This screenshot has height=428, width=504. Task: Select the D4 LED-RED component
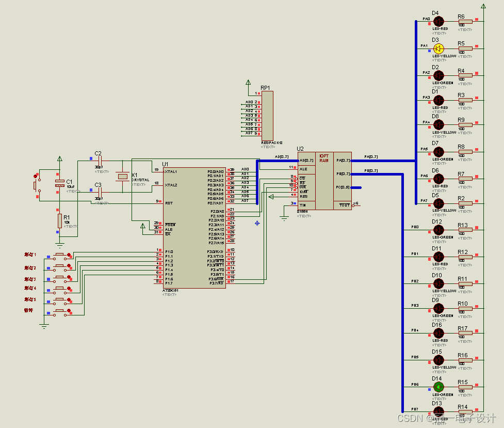click(x=438, y=22)
